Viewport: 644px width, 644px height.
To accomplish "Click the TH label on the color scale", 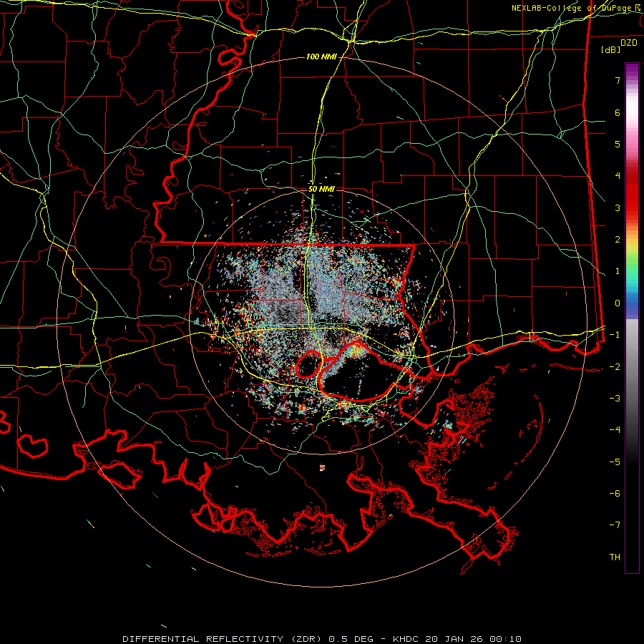I will click(x=615, y=557).
